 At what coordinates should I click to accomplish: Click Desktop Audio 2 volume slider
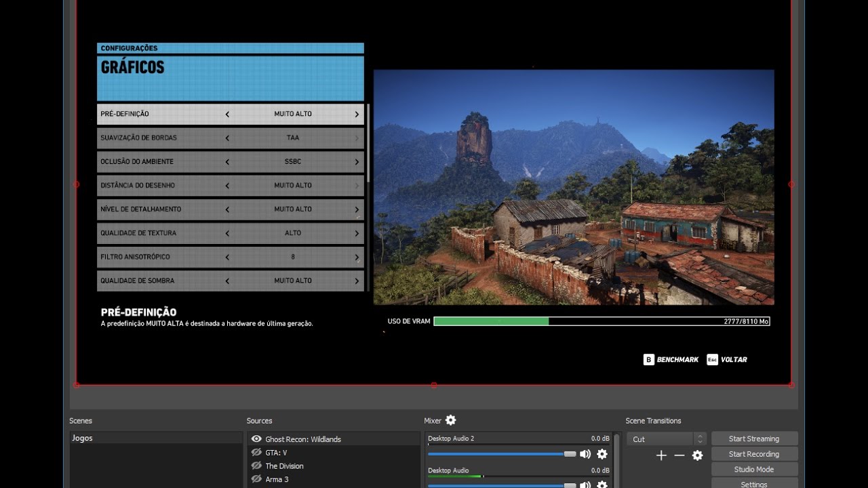click(x=502, y=454)
